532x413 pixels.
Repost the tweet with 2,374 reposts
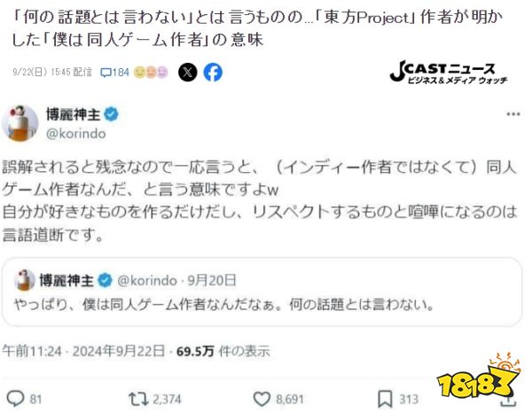click(x=154, y=399)
